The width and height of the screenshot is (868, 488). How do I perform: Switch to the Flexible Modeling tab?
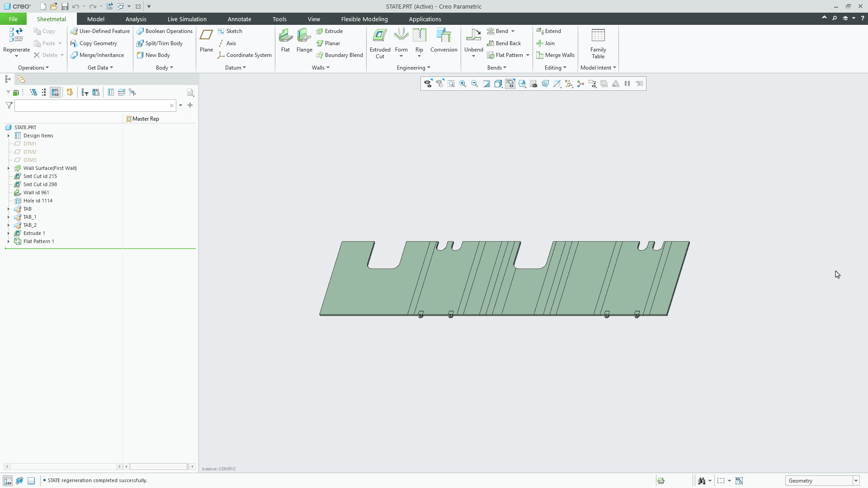click(364, 19)
